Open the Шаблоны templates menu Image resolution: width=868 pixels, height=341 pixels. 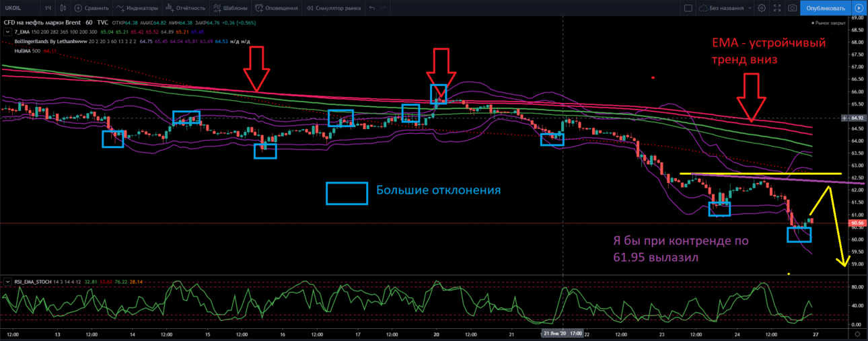[231, 8]
